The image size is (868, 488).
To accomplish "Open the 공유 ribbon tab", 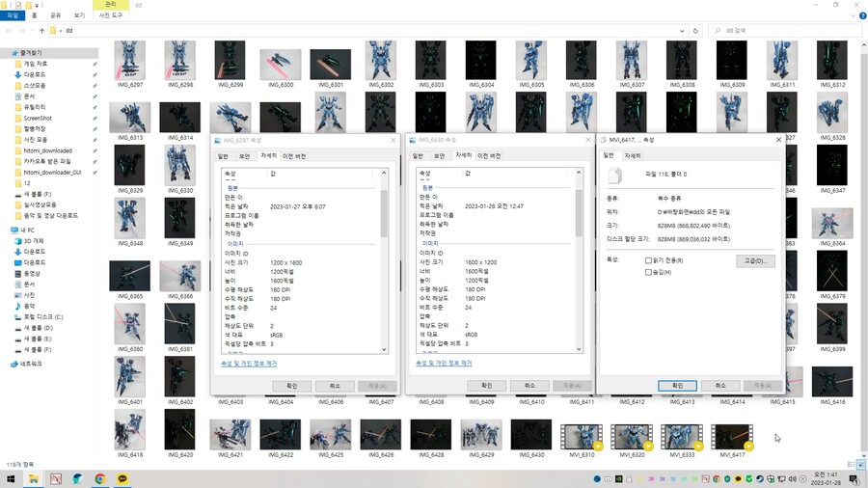I will (55, 15).
